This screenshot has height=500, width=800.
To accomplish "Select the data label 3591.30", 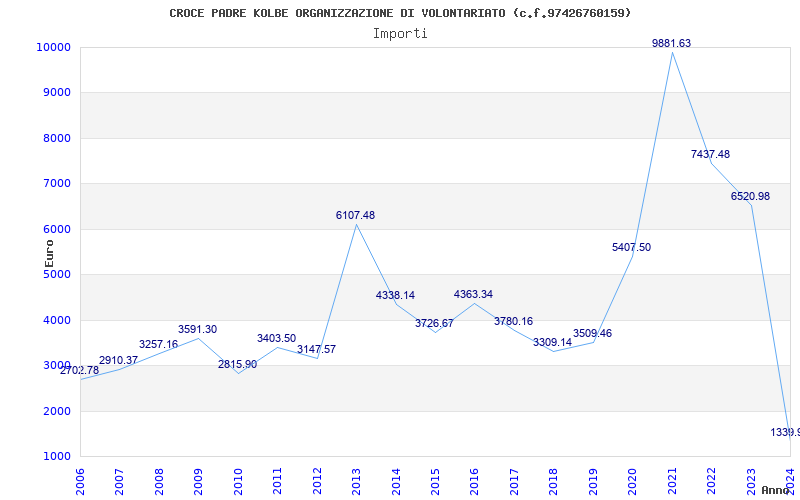I will [197, 330].
